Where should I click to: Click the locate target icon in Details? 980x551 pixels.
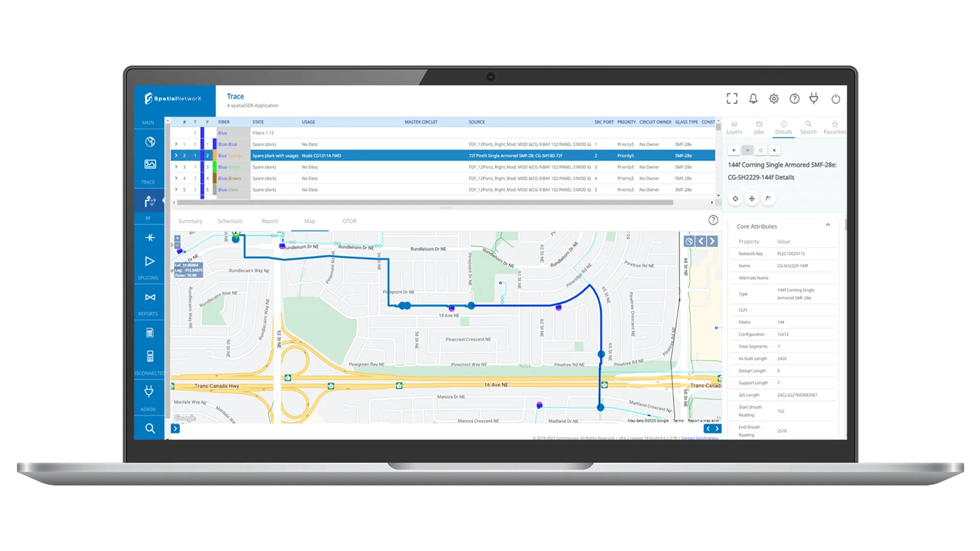[x=736, y=198]
